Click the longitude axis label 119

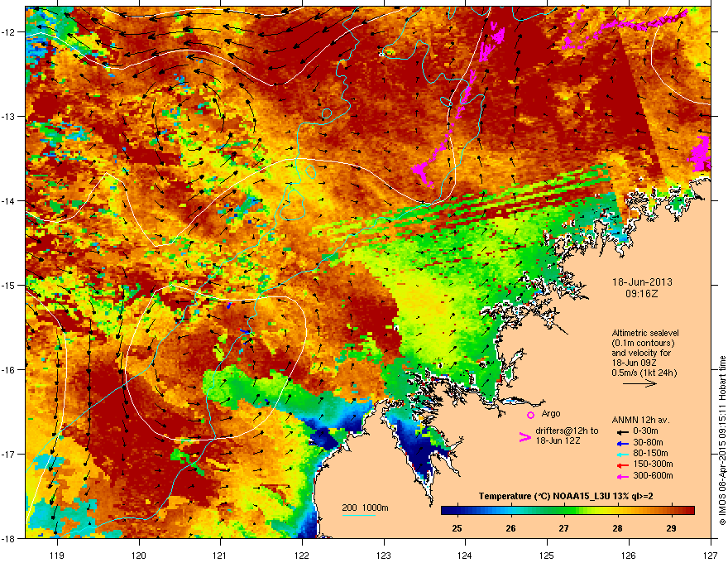[x=57, y=555]
